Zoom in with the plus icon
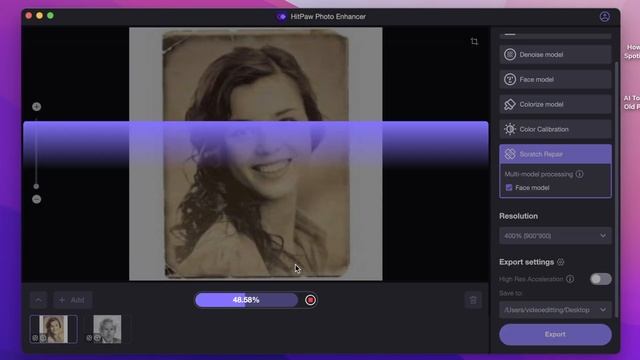 (37, 107)
